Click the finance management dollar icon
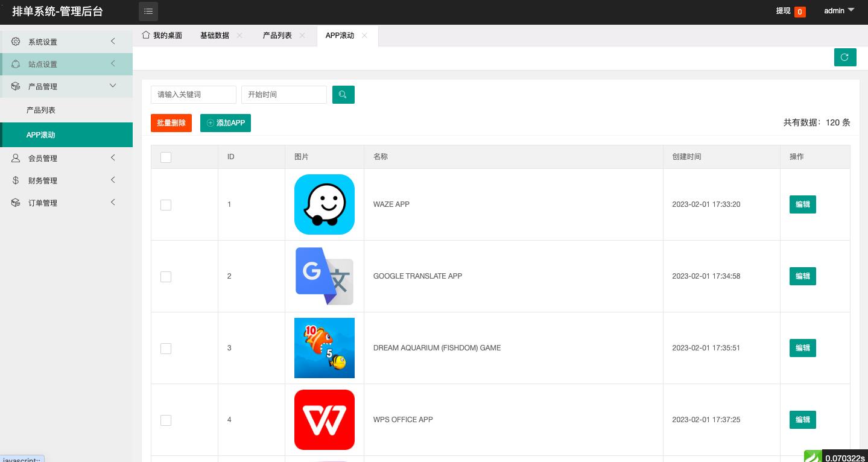 coord(16,180)
